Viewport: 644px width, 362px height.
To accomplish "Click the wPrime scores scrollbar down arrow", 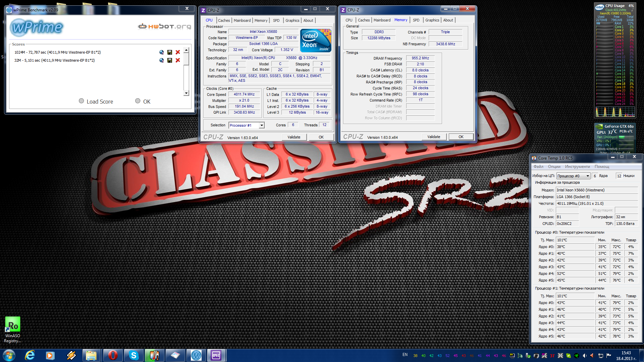I will click(x=186, y=93).
